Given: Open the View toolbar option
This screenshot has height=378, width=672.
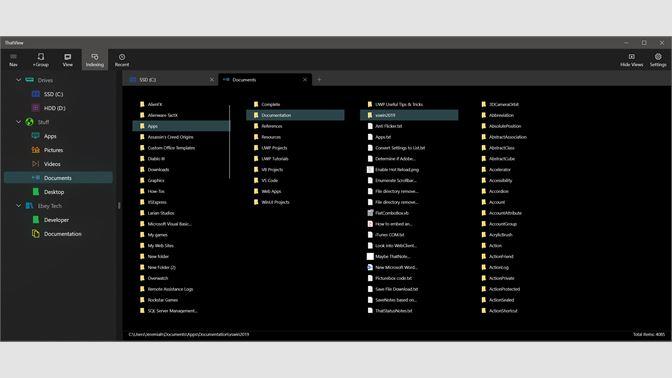Looking at the screenshot, I should (67, 60).
